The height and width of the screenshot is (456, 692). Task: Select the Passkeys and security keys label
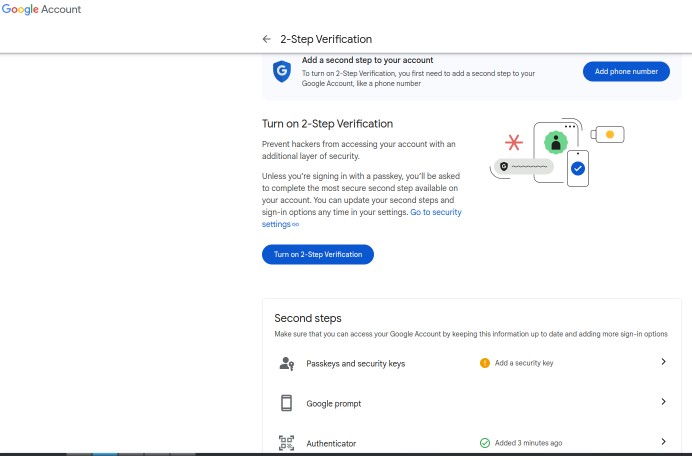pos(355,364)
